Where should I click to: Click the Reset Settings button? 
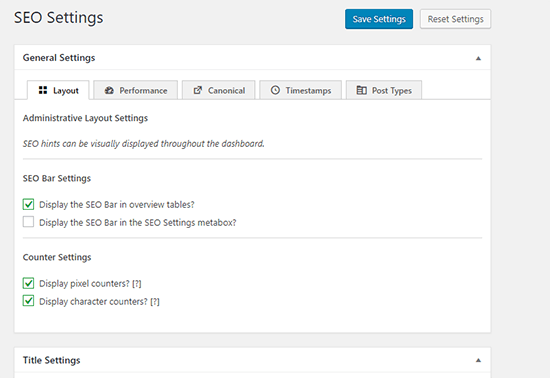point(455,19)
